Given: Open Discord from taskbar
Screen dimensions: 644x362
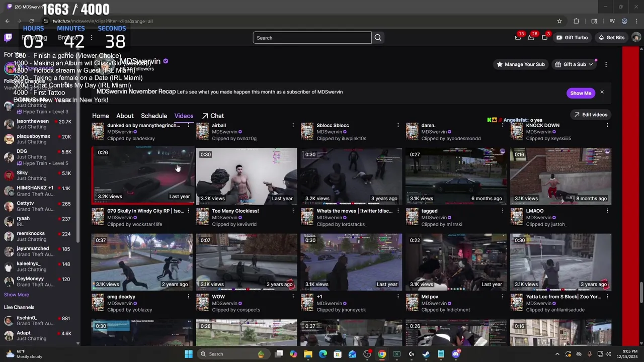Looking at the screenshot, I should (x=456, y=354).
